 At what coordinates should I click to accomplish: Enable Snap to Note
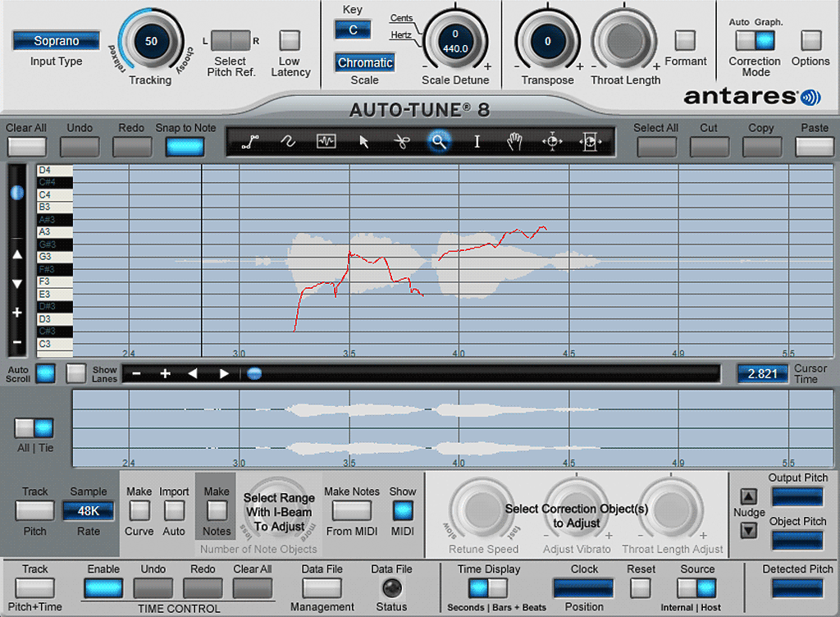[x=185, y=145]
